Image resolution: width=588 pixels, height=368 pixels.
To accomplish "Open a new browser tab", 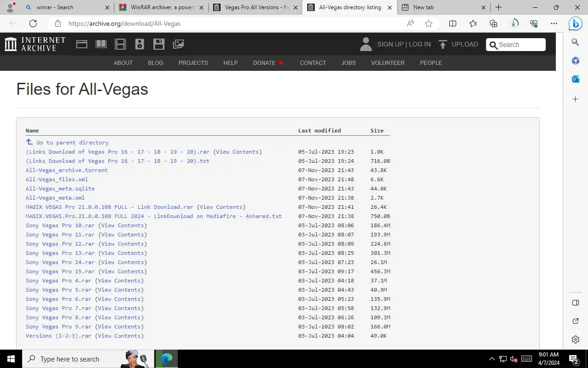I will click(x=498, y=7).
